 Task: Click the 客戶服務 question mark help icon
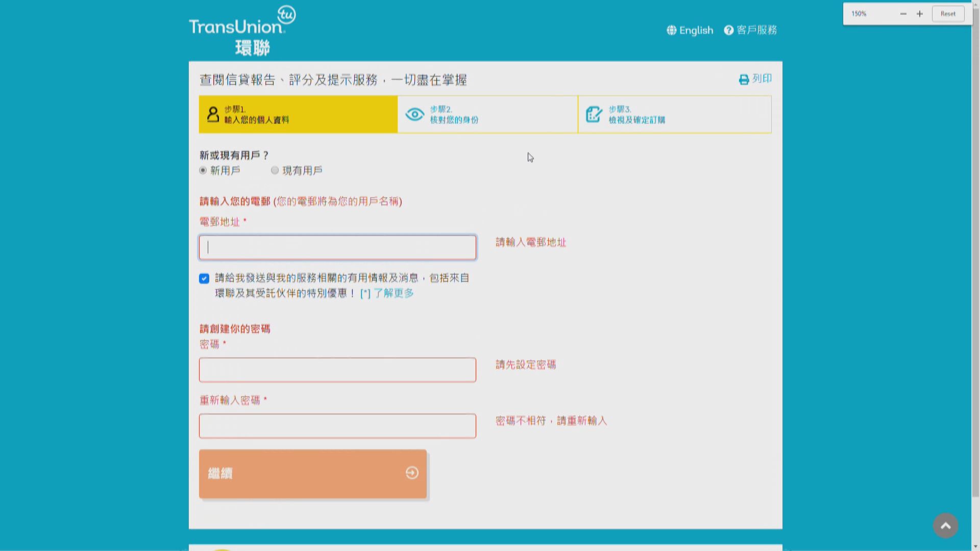[x=728, y=31]
